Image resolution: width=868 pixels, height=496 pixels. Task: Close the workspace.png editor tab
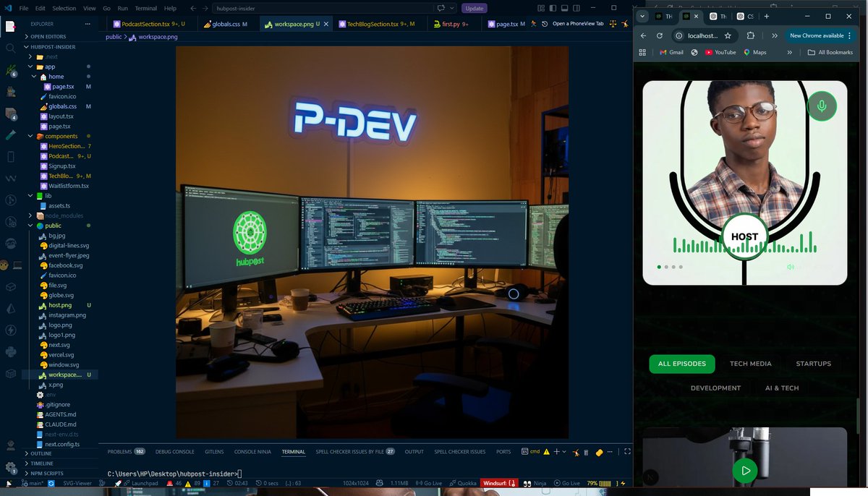[x=326, y=24]
